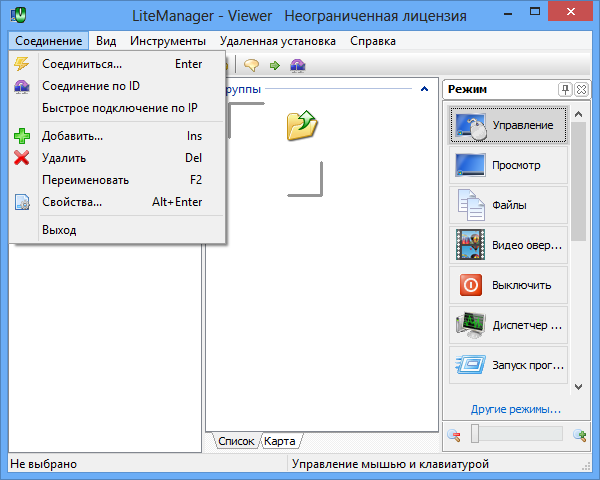Screen dimensions: 600x480
Task: Click the Соединиться... menu entry
Action: pos(117,64)
